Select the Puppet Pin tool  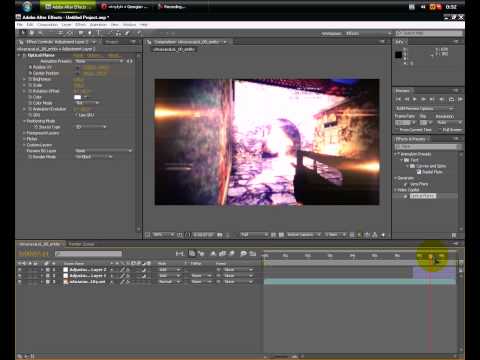coord(139,33)
